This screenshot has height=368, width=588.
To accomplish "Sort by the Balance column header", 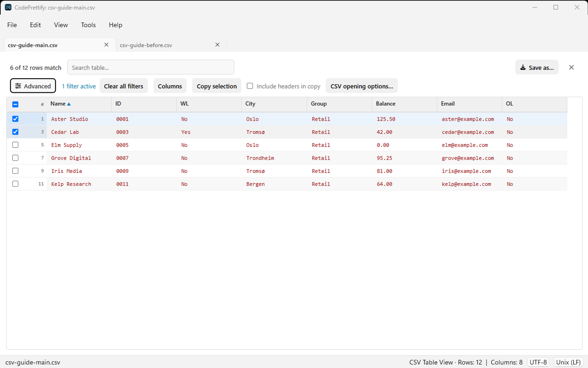I will tap(405, 104).
